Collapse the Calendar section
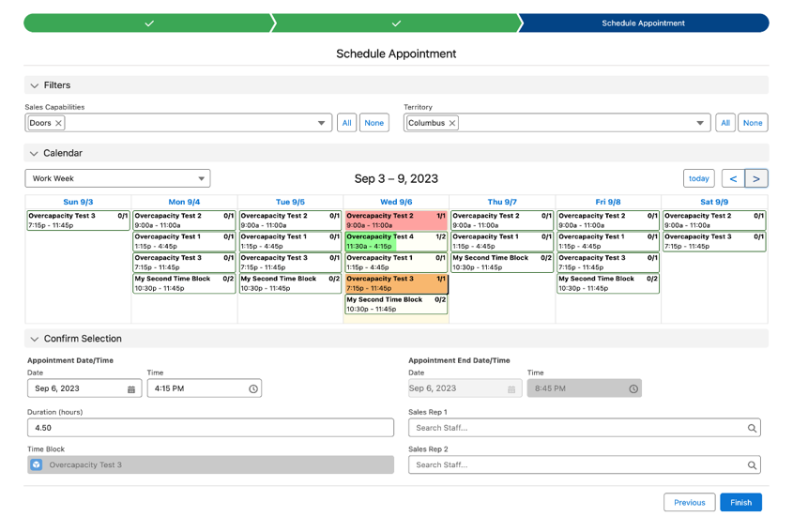Viewport: 793px width, 532px height. pos(34,153)
